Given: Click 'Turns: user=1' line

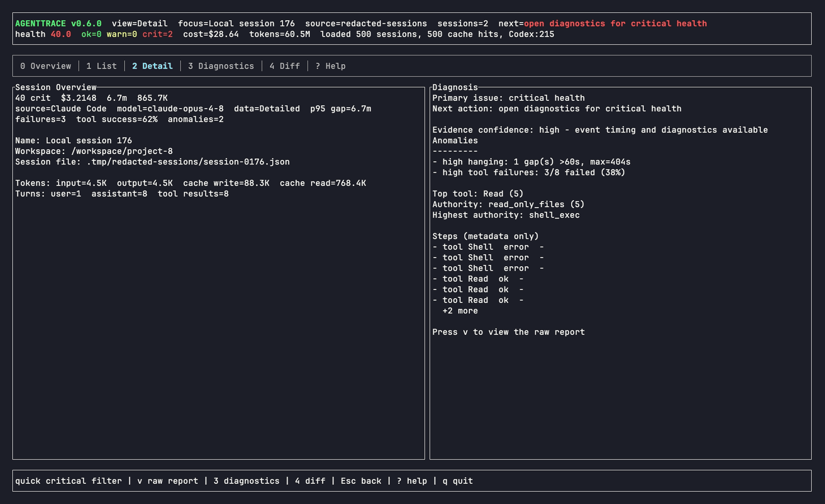Looking at the screenshot, I should (48, 194).
